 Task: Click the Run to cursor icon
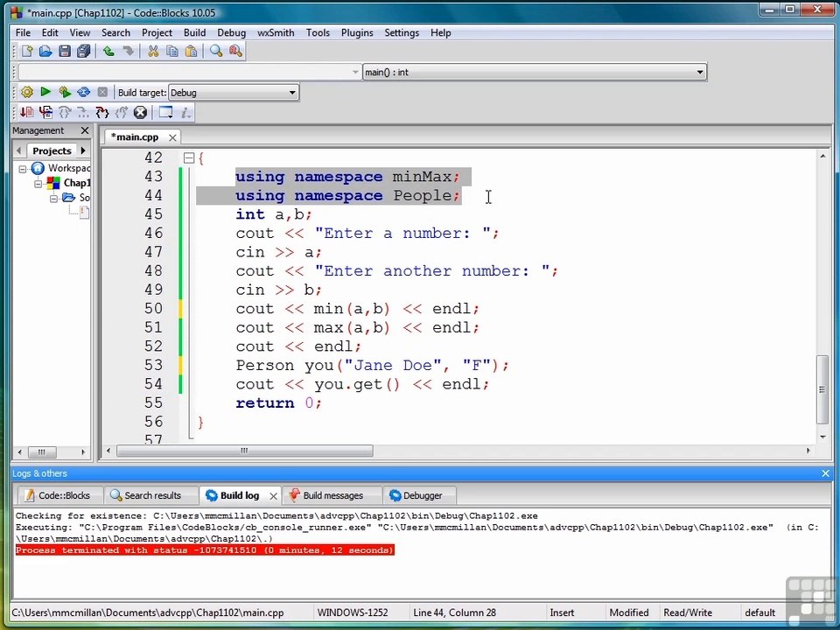[46, 113]
